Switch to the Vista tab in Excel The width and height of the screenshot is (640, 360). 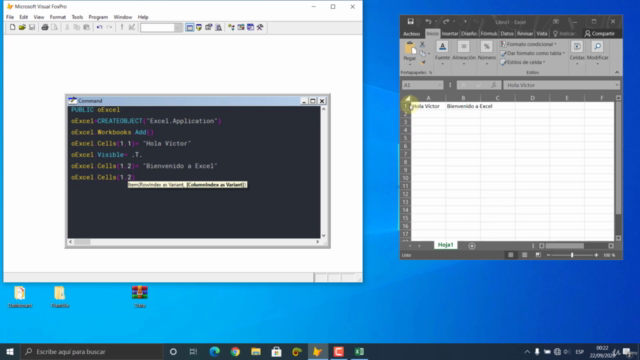[542, 33]
